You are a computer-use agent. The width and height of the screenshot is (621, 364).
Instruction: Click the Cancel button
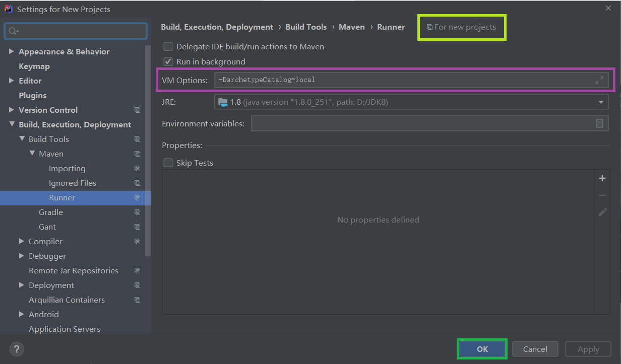pyautogui.click(x=535, y=349)
